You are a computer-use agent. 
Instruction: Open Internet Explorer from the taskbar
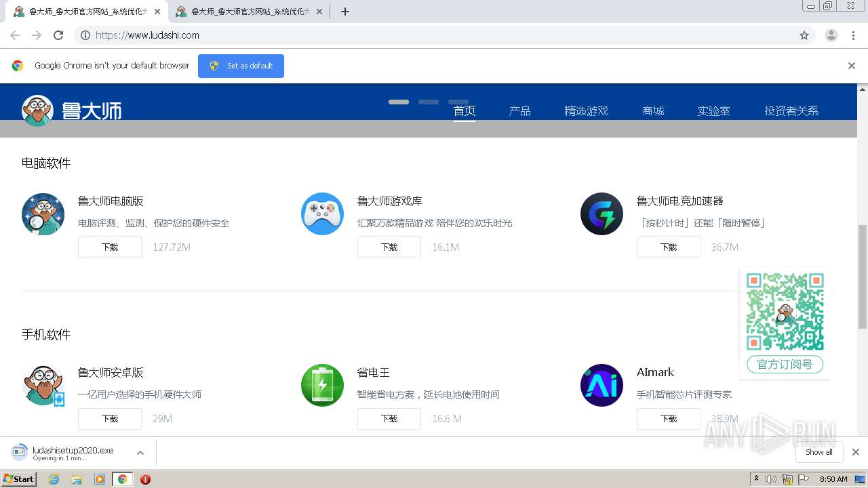pos(54,479)
